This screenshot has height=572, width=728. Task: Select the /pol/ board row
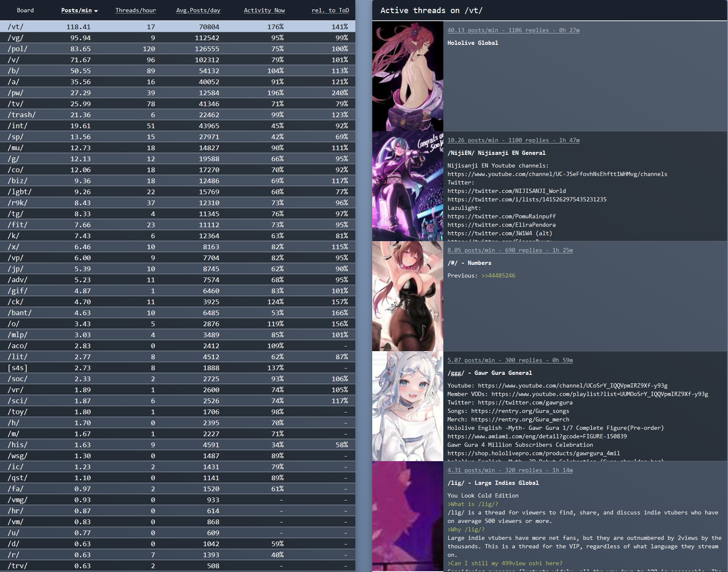(x=178, y=49)
